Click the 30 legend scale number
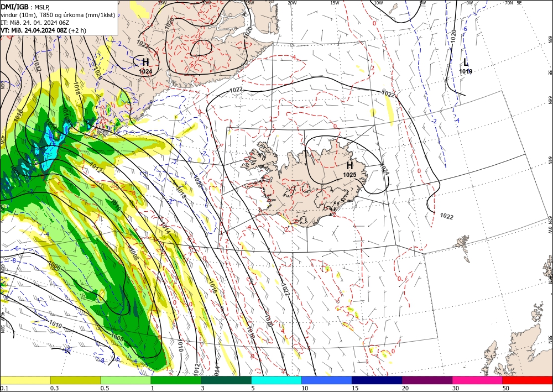The height and width of the screenshot is (392, 553). [x=456, y=388]
